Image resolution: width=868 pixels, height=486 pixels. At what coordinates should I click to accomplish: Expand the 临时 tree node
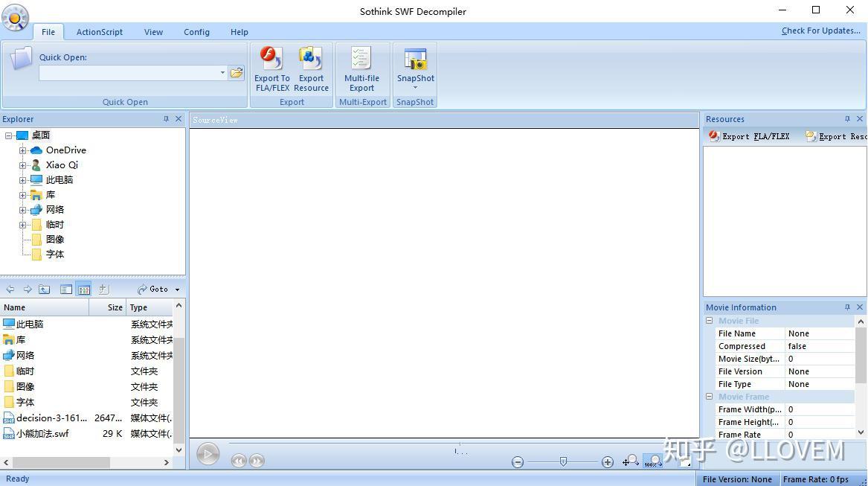[x=23, y=225]
